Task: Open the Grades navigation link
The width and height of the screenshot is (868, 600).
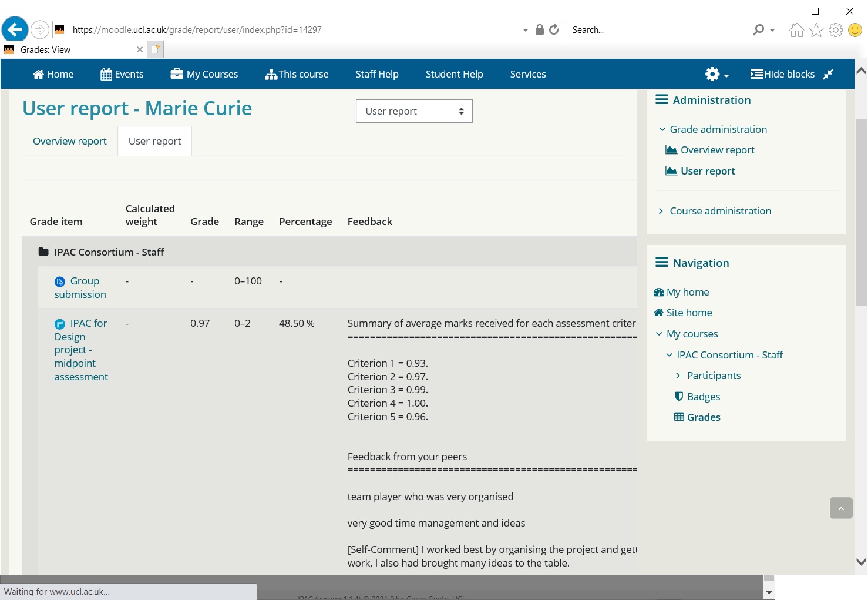Action: [704, 417]
